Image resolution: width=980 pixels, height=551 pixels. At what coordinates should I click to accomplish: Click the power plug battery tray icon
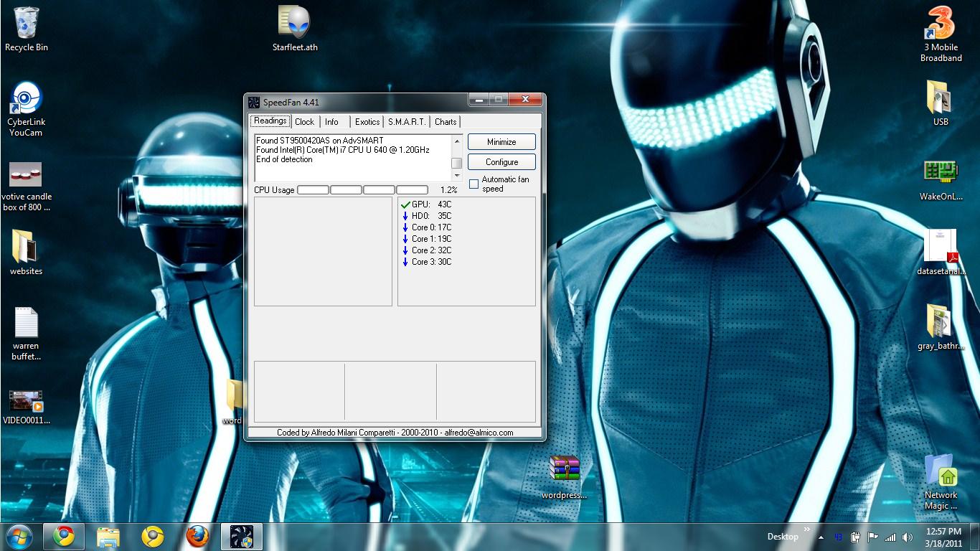pyautogui.click(x=856, y=537)
